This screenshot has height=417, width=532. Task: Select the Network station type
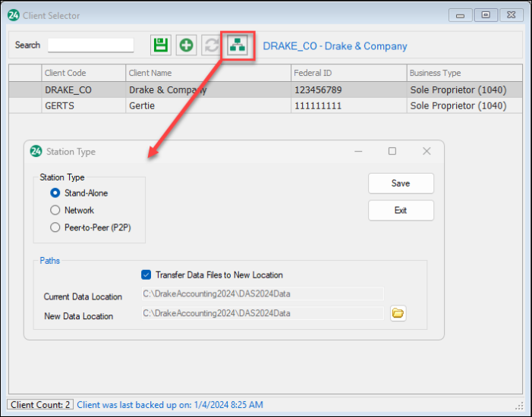(x=55, y=210)
